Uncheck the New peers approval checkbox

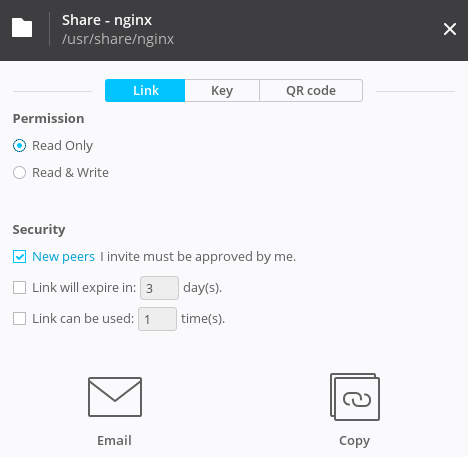pos(19,257)
